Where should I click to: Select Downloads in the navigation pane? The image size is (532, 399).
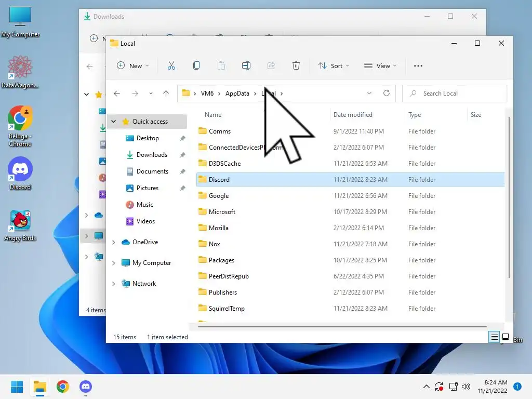(x=152, y=155)
